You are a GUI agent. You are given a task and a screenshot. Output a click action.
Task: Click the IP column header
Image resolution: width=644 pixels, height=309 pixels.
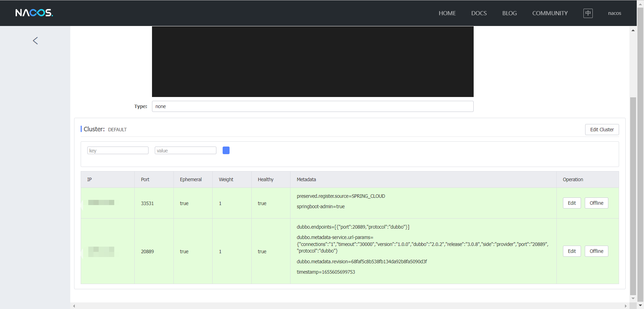[108, 179]
